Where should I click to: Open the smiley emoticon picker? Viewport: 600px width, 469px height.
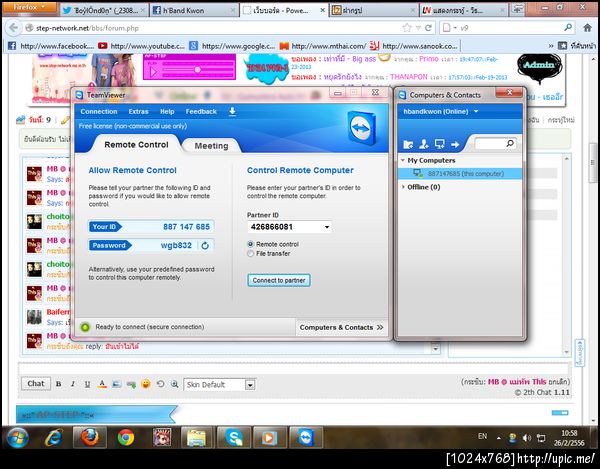(146, 384)
